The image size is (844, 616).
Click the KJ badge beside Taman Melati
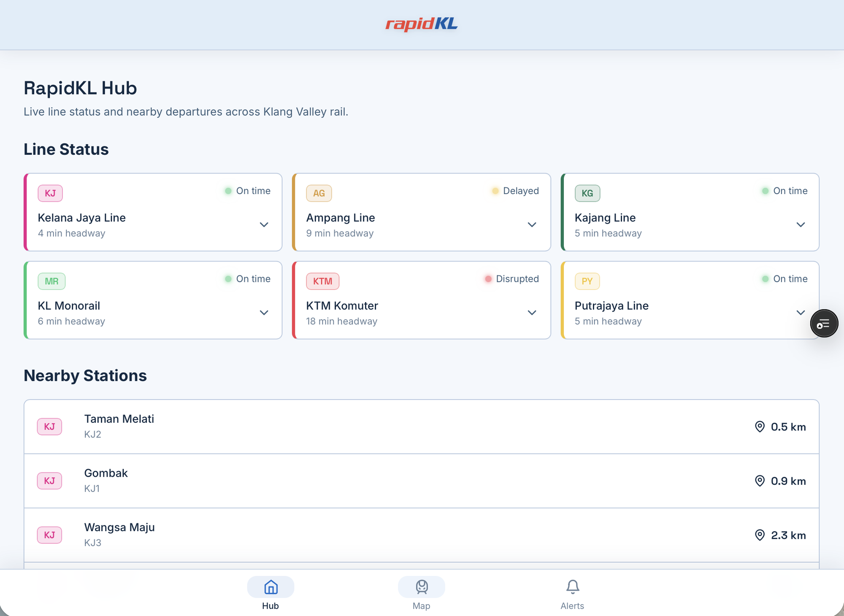(49, 427)
